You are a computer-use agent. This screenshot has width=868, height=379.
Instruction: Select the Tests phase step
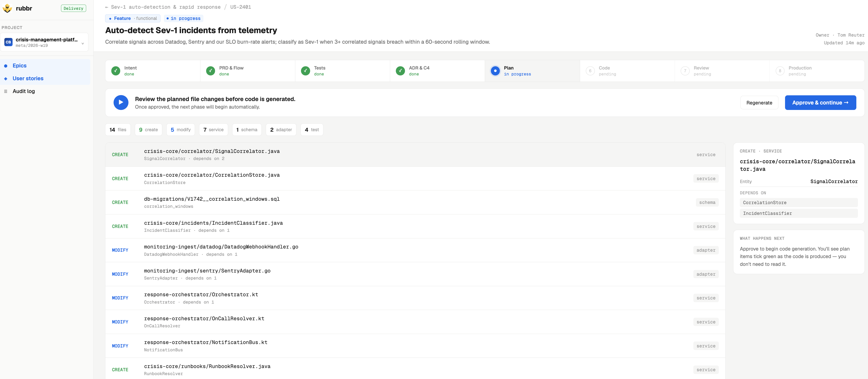tap(342, 71)
